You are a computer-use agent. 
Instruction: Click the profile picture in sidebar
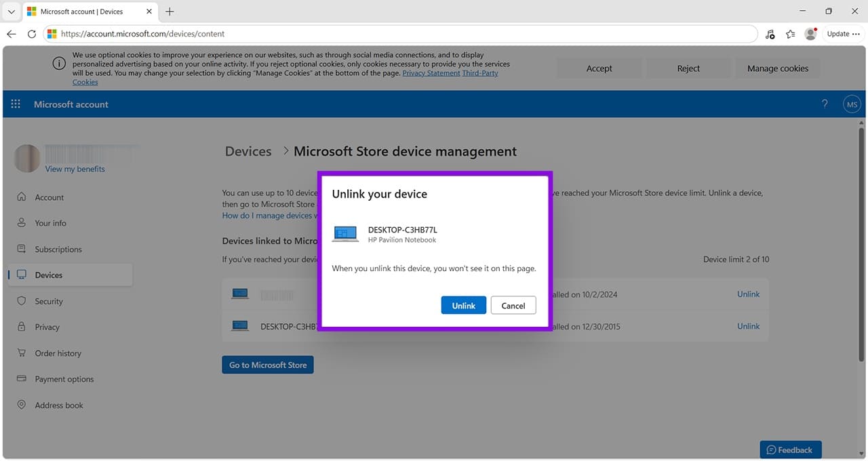[27, 158]
